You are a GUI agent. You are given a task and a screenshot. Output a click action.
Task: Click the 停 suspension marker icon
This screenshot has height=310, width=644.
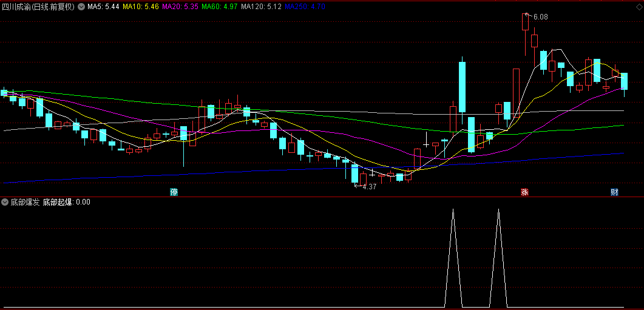tap(174, 192)
